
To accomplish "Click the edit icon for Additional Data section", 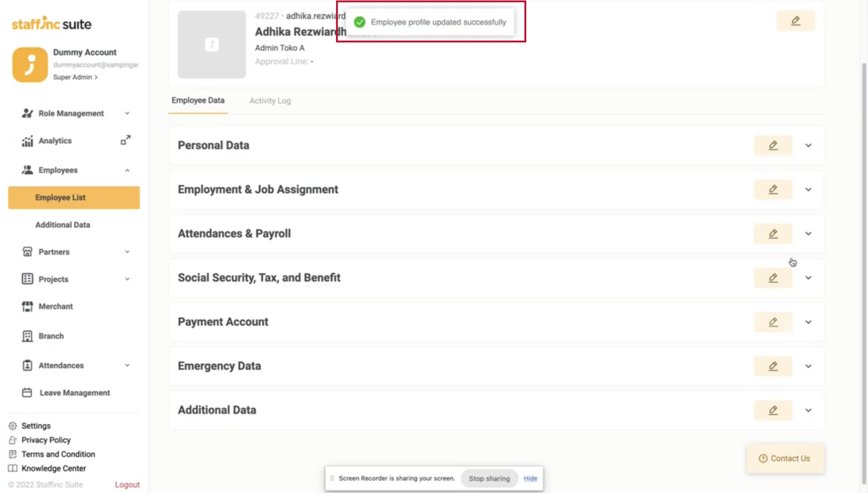I will 773,410.
